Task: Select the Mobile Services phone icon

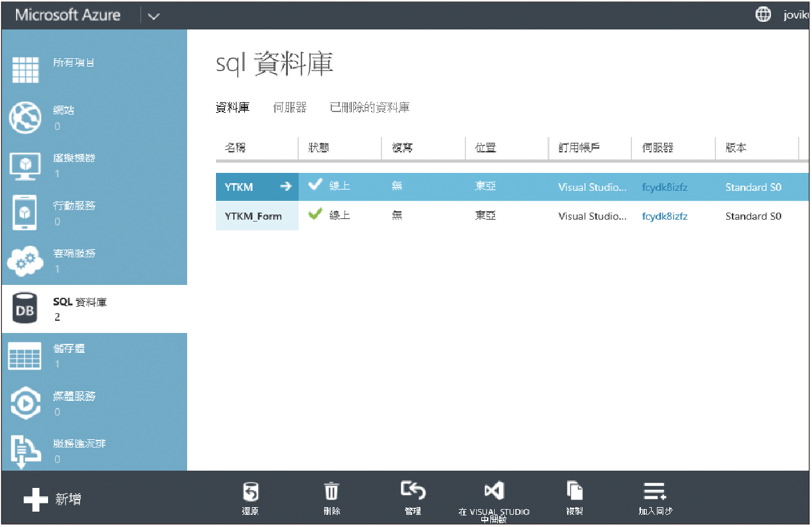Action: point(26,213)
